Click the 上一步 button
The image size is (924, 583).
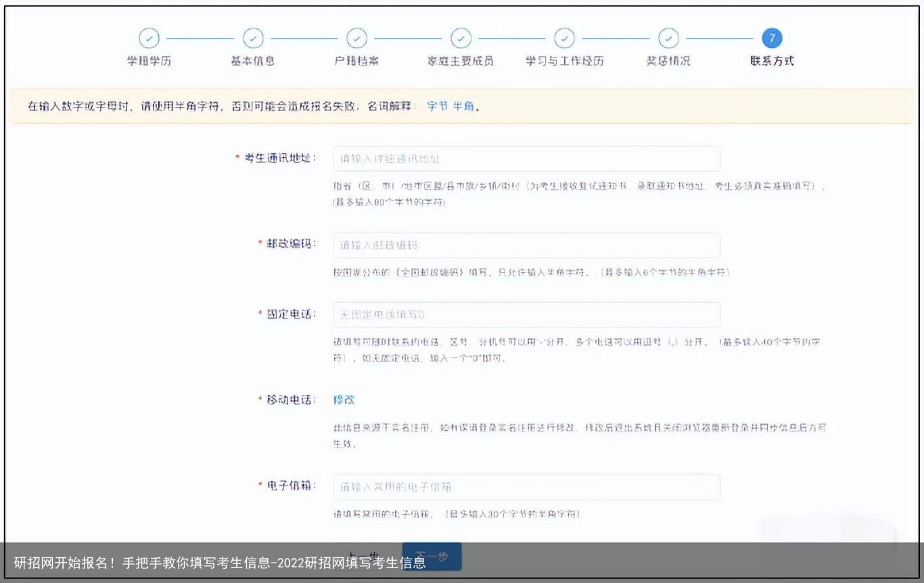pos(364,553)
